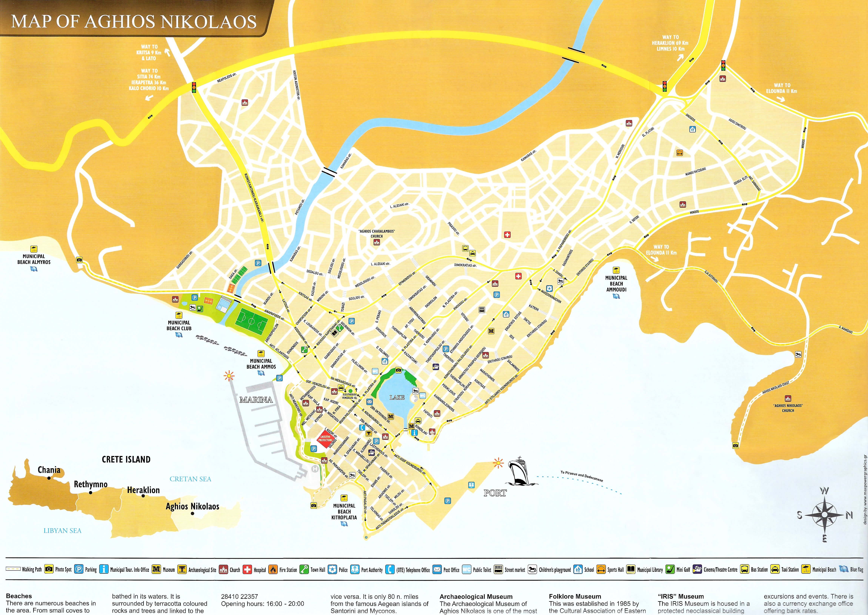
Task: Click 'Way to Sitia 74 Km' sign
Action: coord(149,80)
